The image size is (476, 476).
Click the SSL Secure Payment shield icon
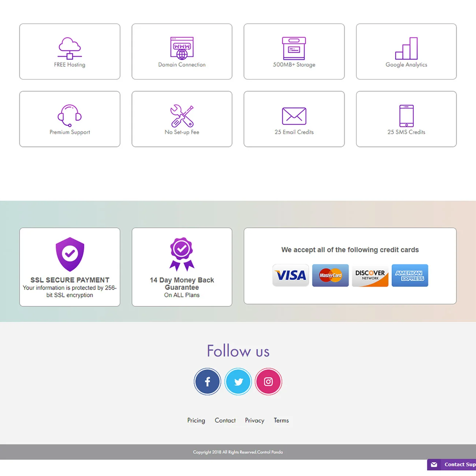click(x=70, y=254)
